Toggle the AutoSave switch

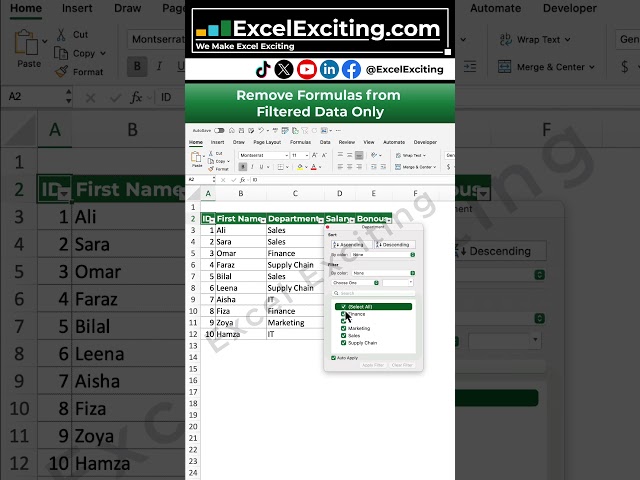coord(220,131)
